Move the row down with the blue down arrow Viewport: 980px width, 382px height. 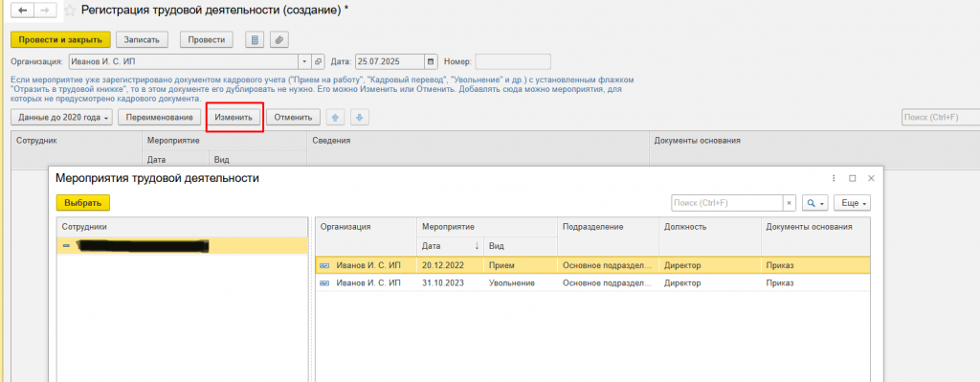360,117
